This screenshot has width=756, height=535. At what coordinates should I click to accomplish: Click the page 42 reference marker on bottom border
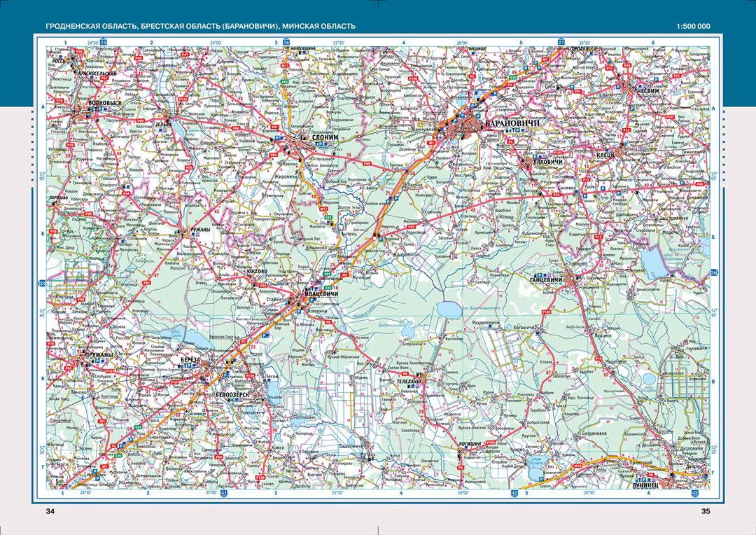point(514,494)
